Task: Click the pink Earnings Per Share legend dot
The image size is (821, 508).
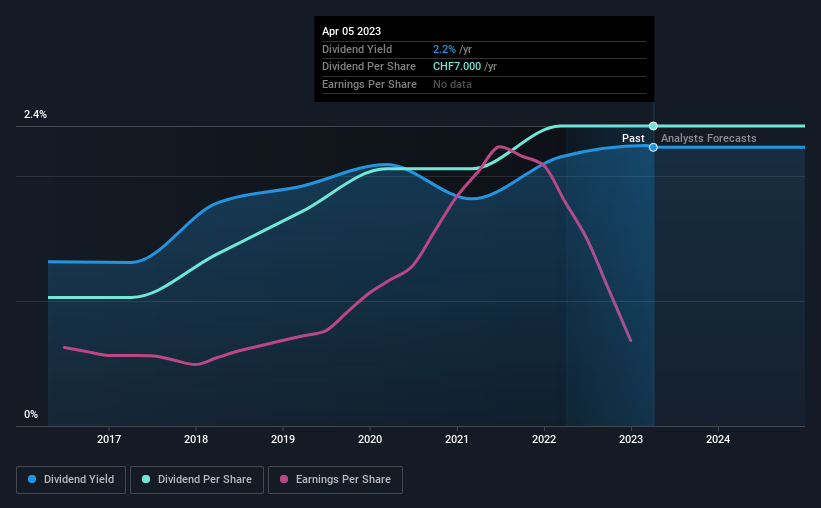Action: [x=284, y=479]
